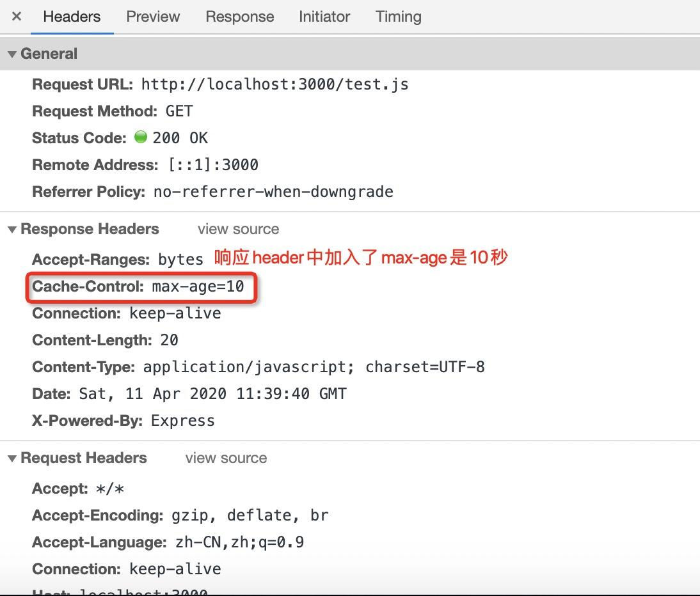Click the Referrer Policy value
This screenshot has width=700, height=596.
pyautogui.click(x=273, y=192)
